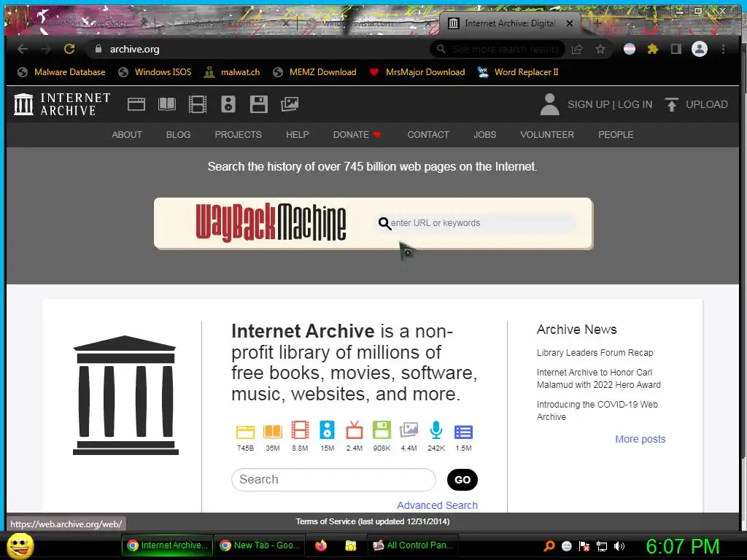Viewport: 747px width, 560px height.
Task: Open the 4.4M images media icon
Action: (409, 430)
